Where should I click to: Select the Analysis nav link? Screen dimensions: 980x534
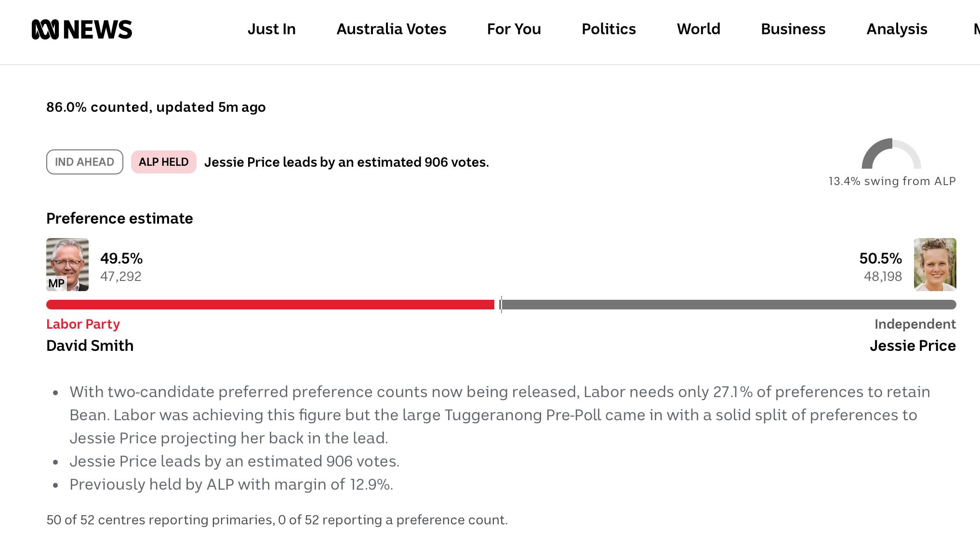click(897, 29)
